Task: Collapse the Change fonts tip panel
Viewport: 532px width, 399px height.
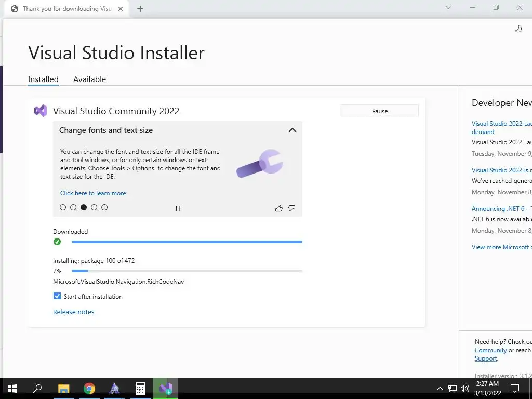Action: click(x=292, y=130)
